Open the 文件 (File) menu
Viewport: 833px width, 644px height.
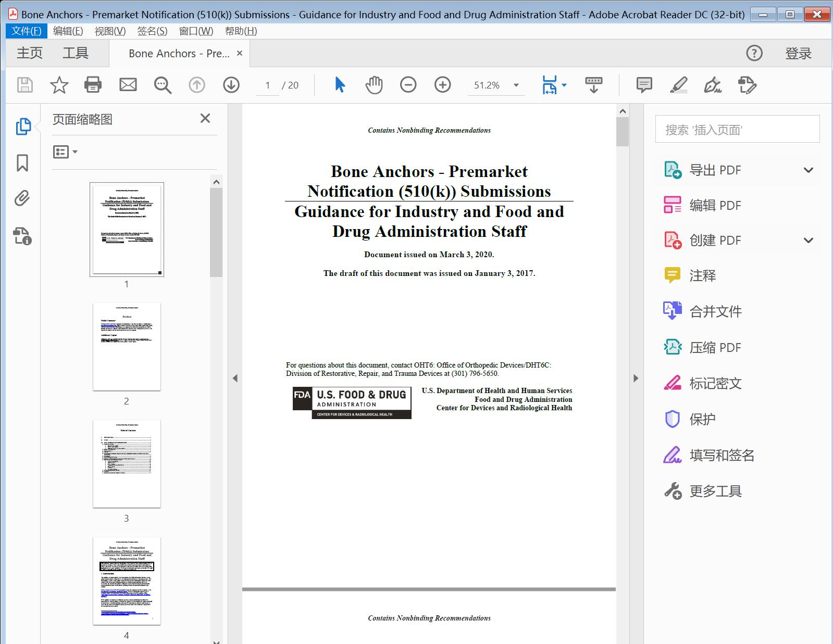[x=27, y=31]
